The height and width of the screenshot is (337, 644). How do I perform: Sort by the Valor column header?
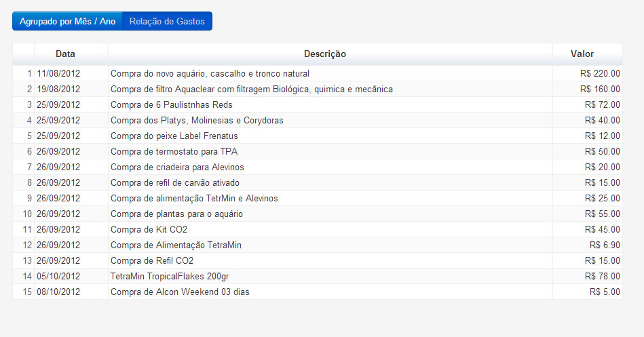[x=587, y=54]
